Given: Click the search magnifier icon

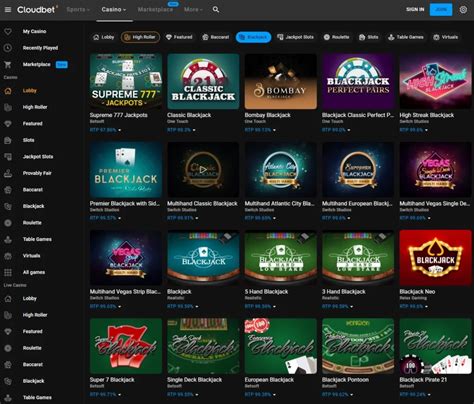Looking at the screenshot, I should pos(216,10).
